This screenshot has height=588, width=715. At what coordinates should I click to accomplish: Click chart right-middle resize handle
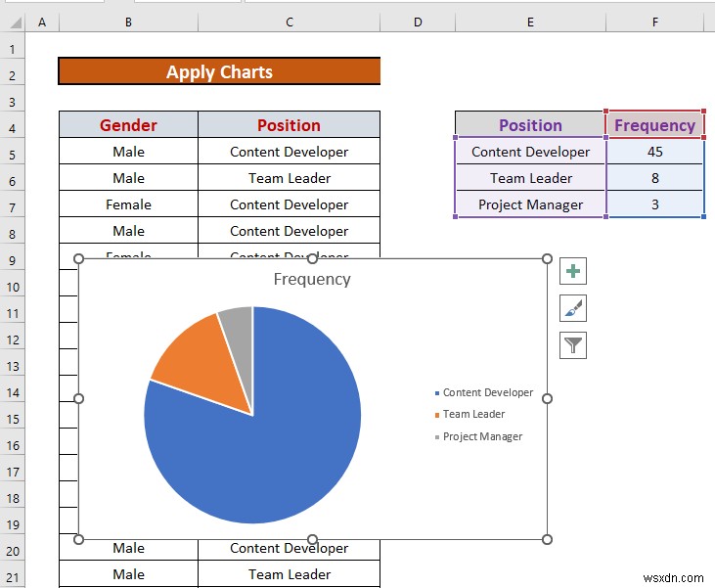(547, 399)
